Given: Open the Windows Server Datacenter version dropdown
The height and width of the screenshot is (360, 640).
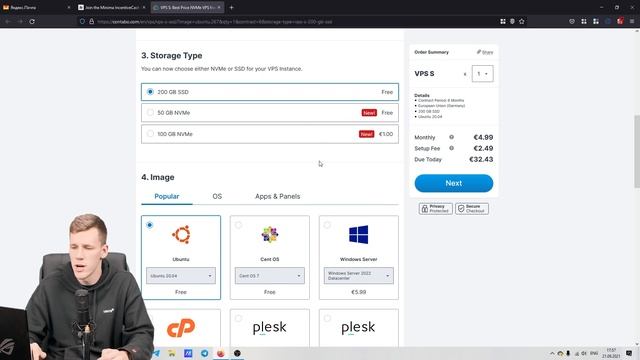Looking at the screenshot, I should [358, 276].
